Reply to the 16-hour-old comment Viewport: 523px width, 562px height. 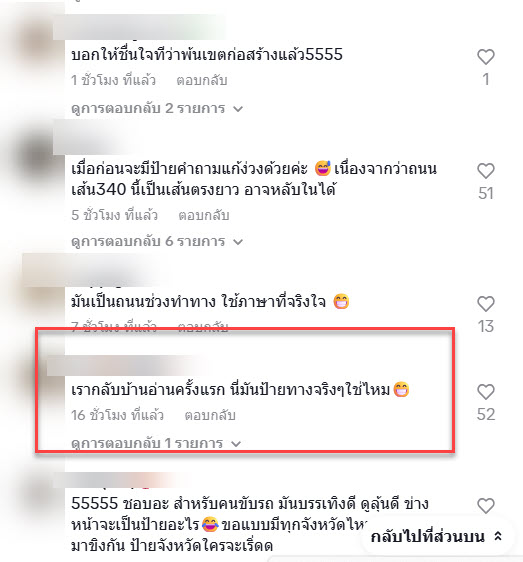click(210, 415)
